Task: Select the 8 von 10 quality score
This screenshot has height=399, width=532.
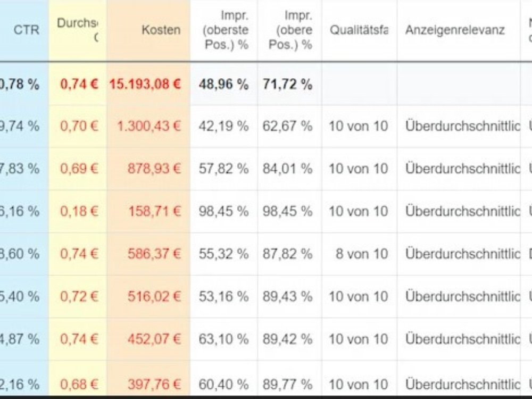Action: pos(362,254)
